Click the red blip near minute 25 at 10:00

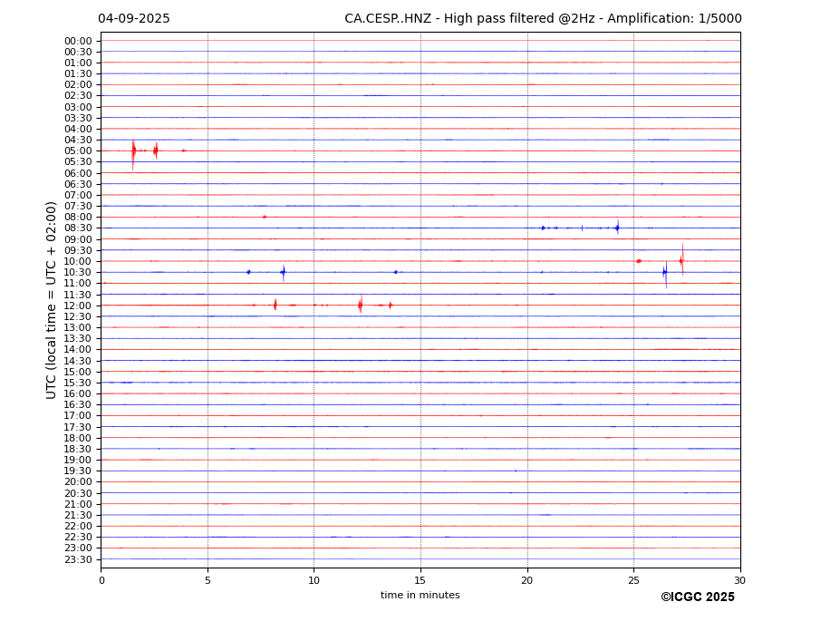[x=639, y=261]
